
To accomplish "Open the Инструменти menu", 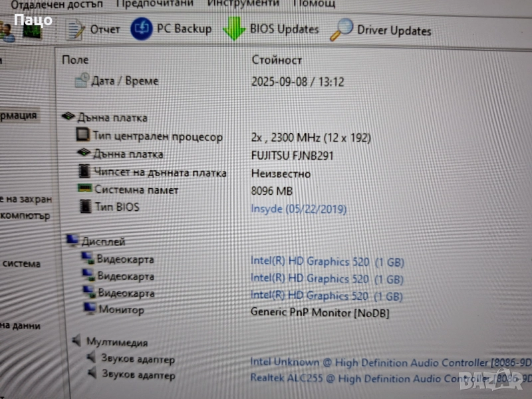I will 243,3.
